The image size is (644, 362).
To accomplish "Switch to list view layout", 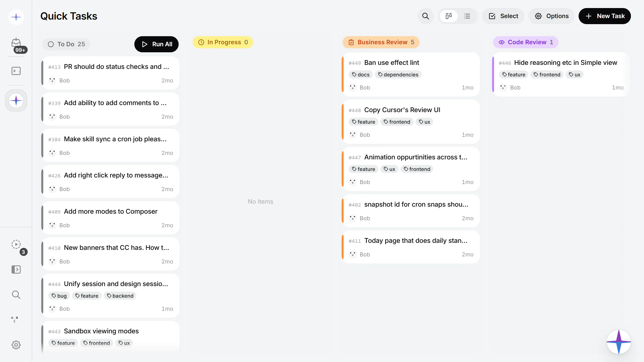I will click(x=467, y=16).
